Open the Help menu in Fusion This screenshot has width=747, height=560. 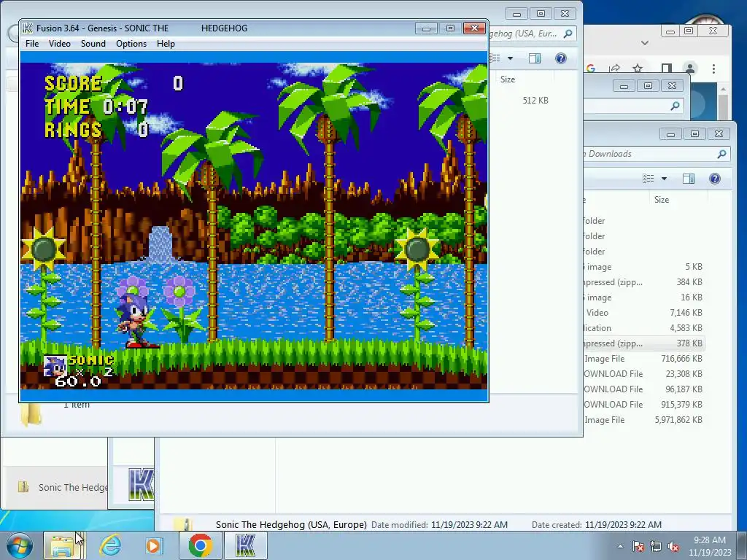coord(166,44)
